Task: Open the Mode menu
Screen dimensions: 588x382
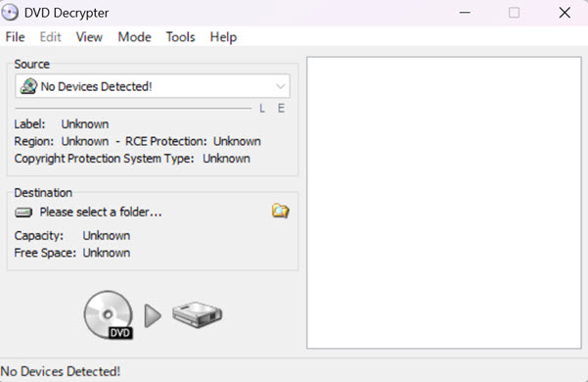Action: coord(135,37)
